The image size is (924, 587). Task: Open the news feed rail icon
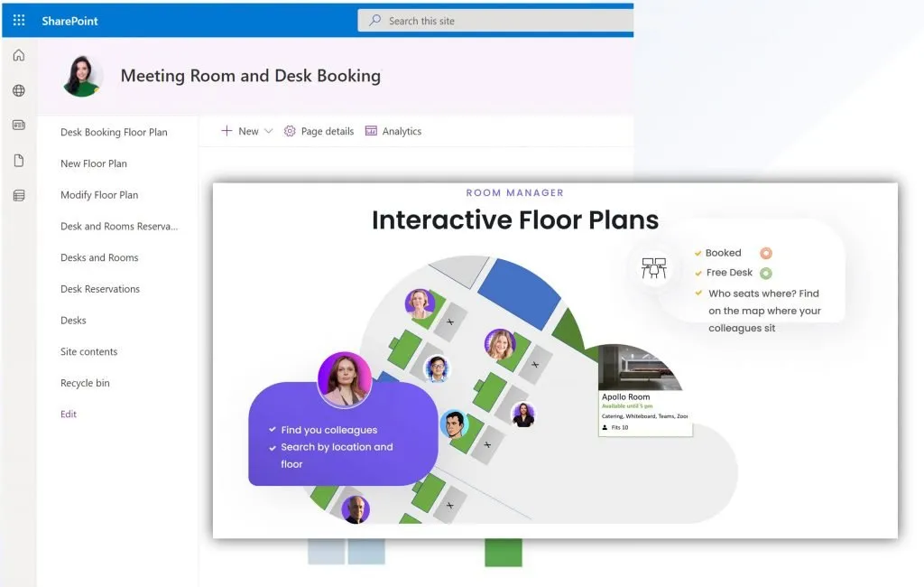click(19, 125)
